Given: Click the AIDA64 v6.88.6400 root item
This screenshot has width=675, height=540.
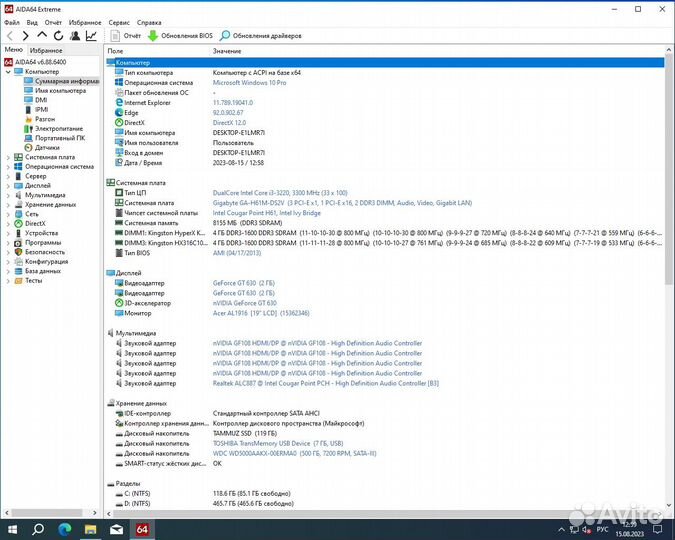Looking at the screenshot, I should (x=35, y=62).
